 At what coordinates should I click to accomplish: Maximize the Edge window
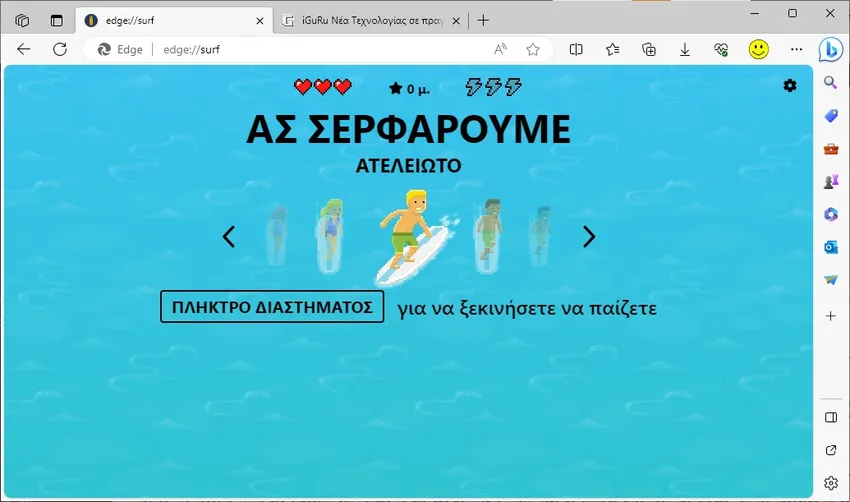(x=792, y=13)
